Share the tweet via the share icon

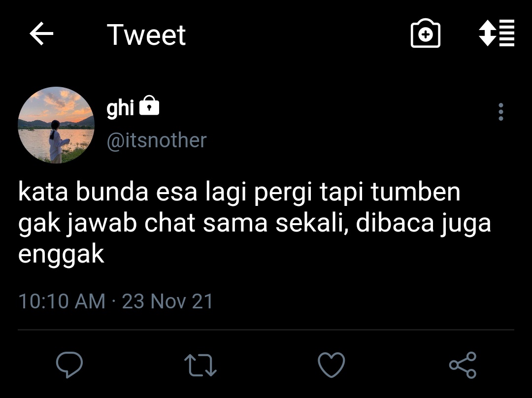[x=463, y=365]
